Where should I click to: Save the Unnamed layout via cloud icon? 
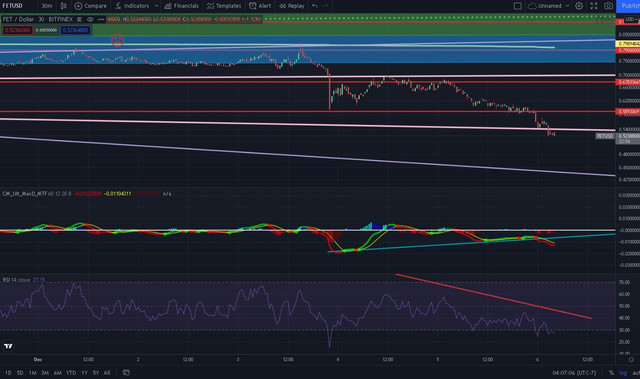(532, 6)
